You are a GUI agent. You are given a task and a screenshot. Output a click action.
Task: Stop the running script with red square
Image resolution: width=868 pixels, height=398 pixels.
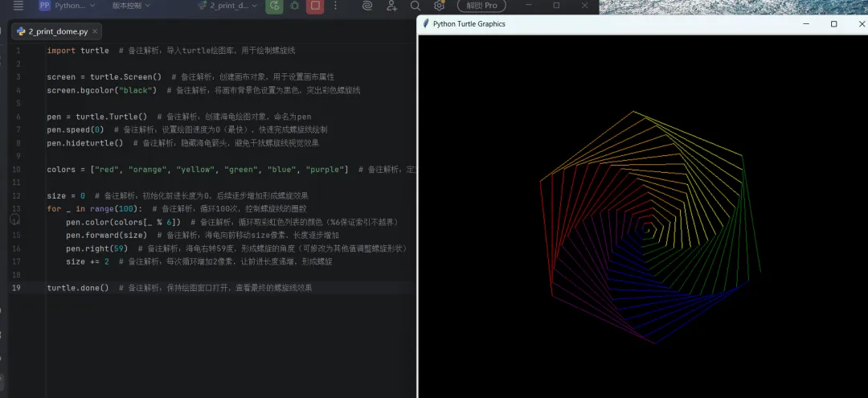point(315,6)
